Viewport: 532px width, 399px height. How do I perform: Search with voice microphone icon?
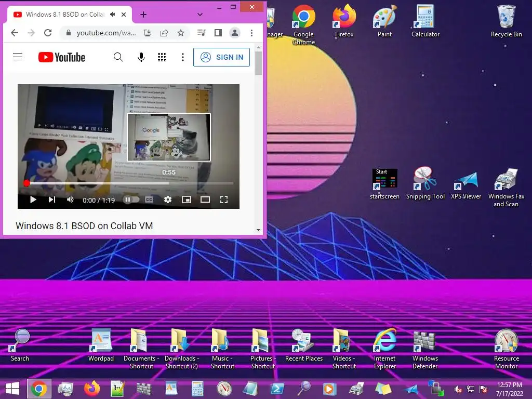pyautogui.click(x=141, y=57)
